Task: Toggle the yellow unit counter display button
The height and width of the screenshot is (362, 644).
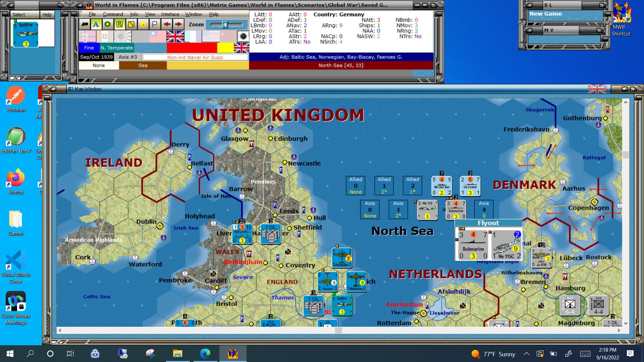Action: click(x=119, y=24)
